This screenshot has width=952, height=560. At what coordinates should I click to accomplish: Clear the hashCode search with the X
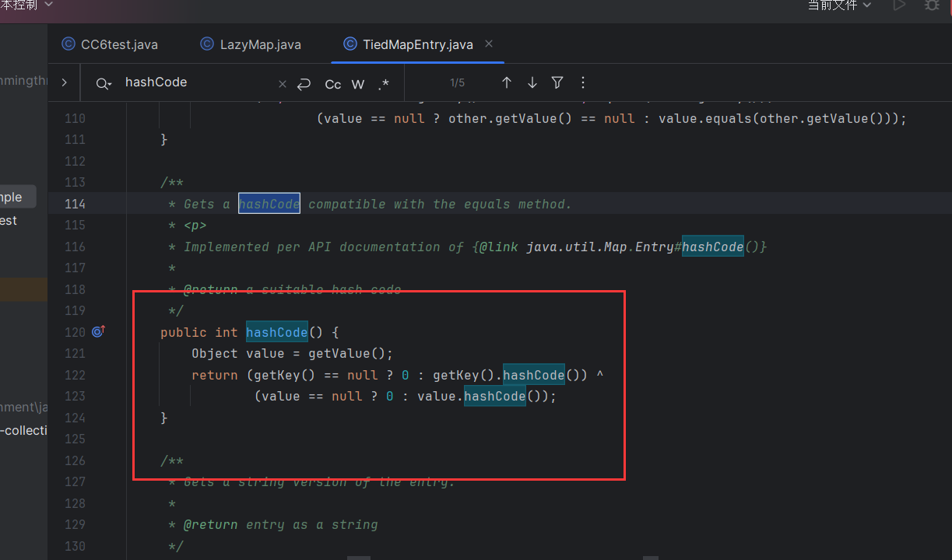[x=282, y=82]
